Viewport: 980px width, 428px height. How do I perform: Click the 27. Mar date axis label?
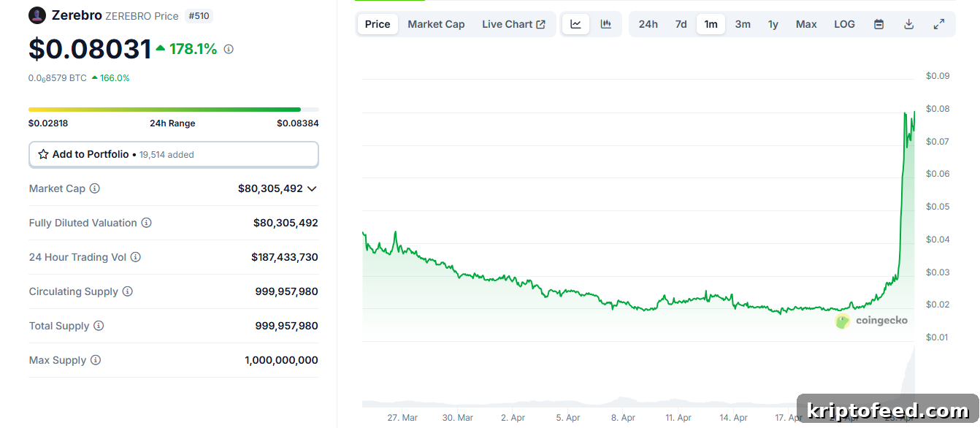click(x=402, y=418)
